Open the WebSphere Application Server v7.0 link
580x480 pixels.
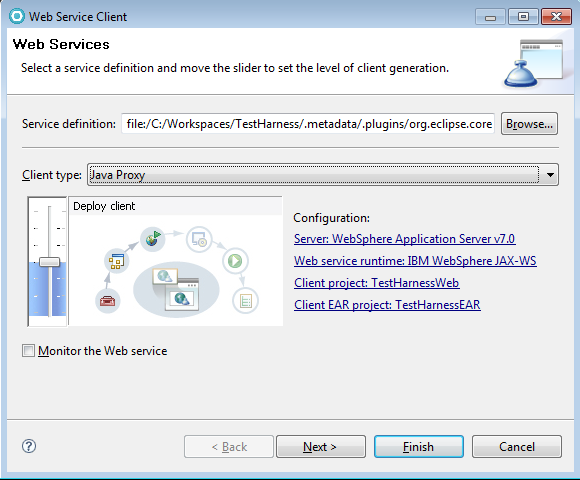(404, 239)
